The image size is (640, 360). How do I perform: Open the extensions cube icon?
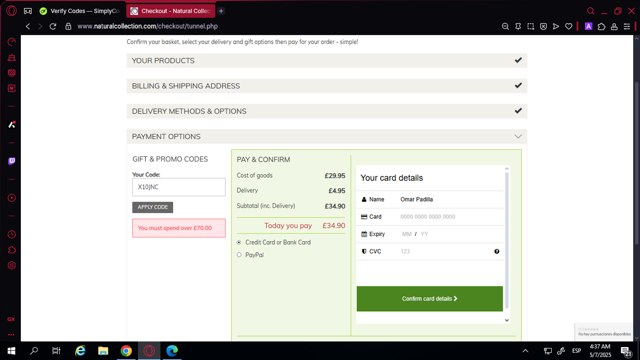tap(601, 26)
